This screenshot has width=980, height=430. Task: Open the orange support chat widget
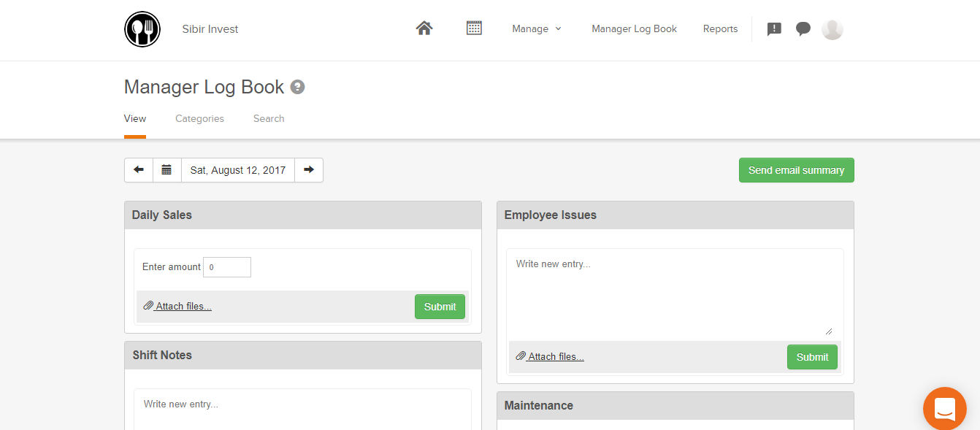point(944,408)
